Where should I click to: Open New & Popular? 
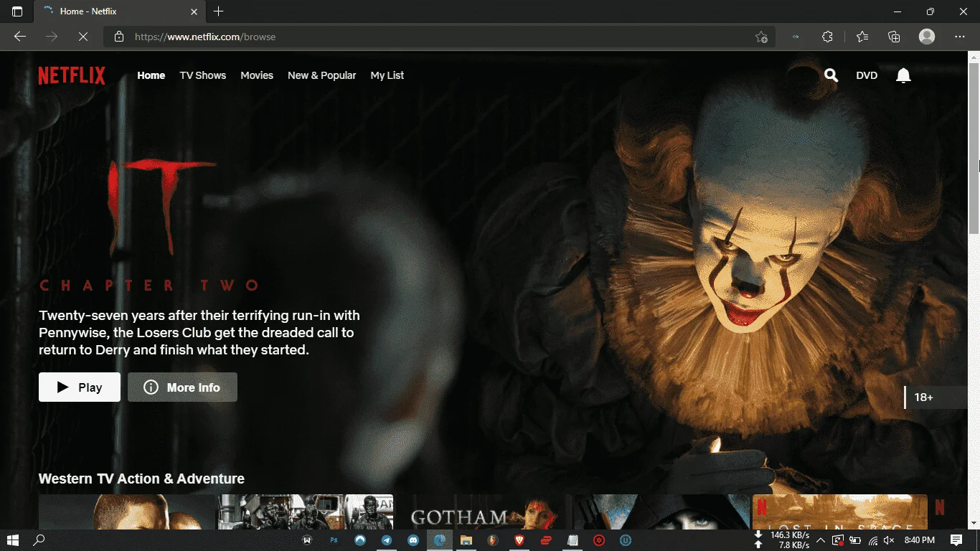coord(321,75)
